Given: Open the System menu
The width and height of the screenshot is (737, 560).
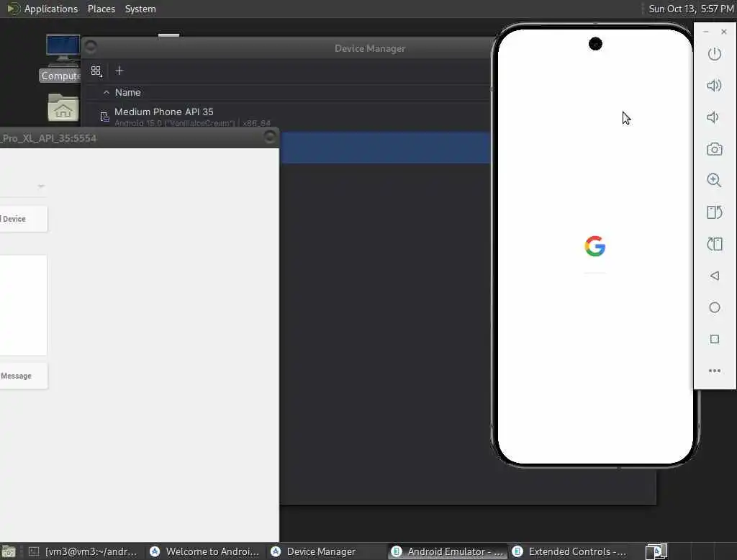Looking at the screenshot, I should coord(140,9).
